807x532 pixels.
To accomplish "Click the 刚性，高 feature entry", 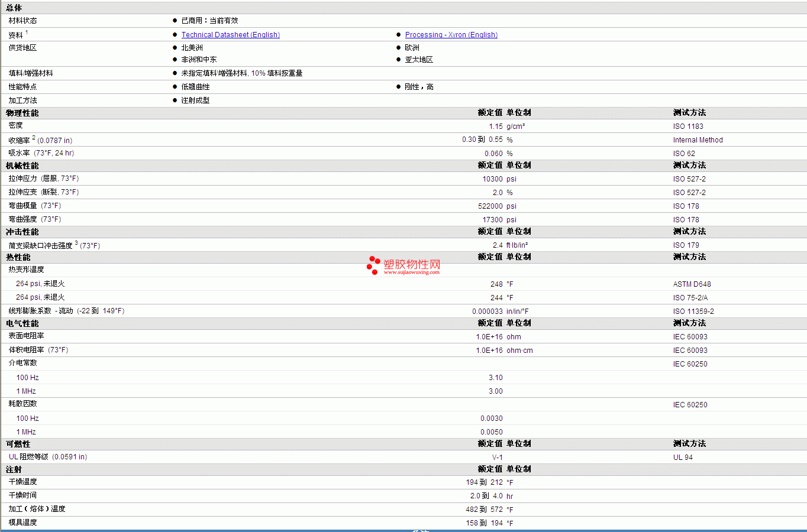I will [x=419, y=87].
